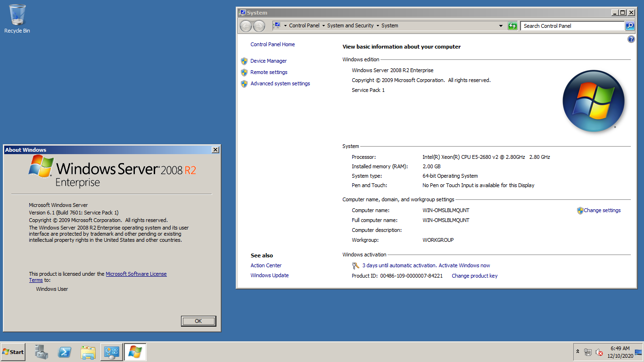Click the keys icon in Windows activation
This screenshot has height=362, width=644.
tap(355, 266)
